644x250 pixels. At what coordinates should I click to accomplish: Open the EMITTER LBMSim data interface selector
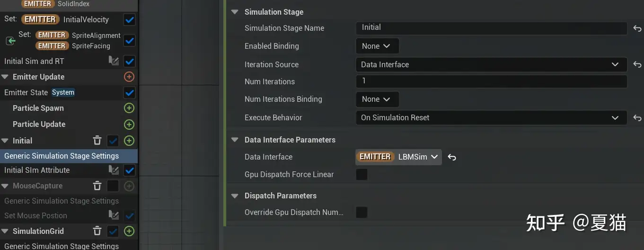pos(398,157)
